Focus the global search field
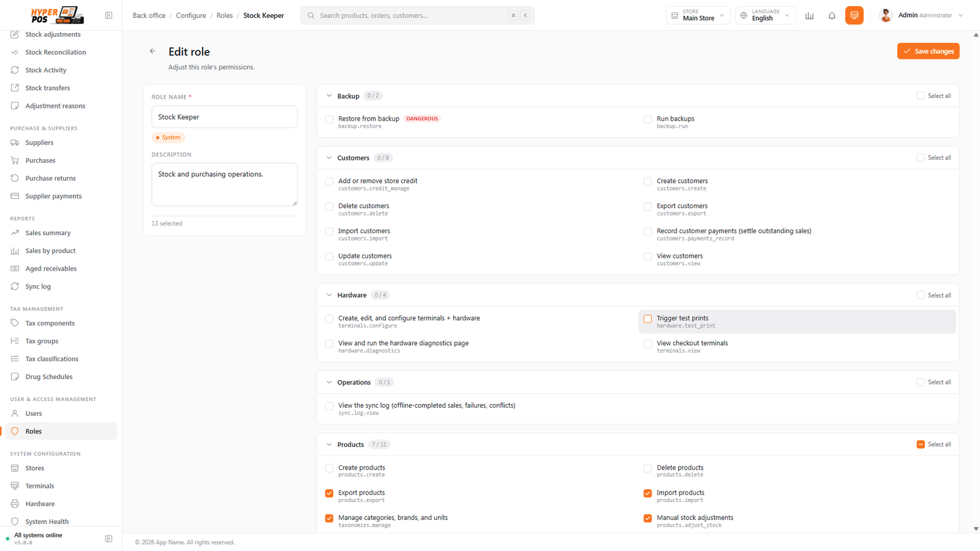This screenshot has width=980, height=551. 417,15
